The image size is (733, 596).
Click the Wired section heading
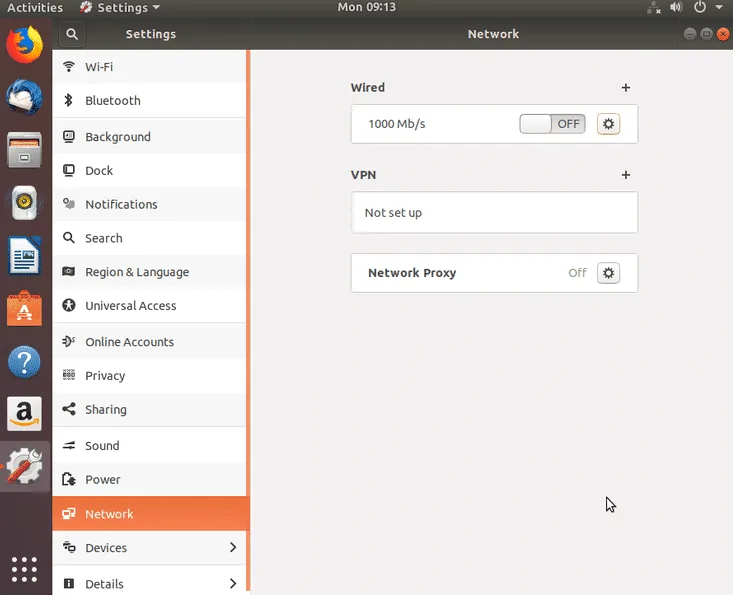point(367,87)
